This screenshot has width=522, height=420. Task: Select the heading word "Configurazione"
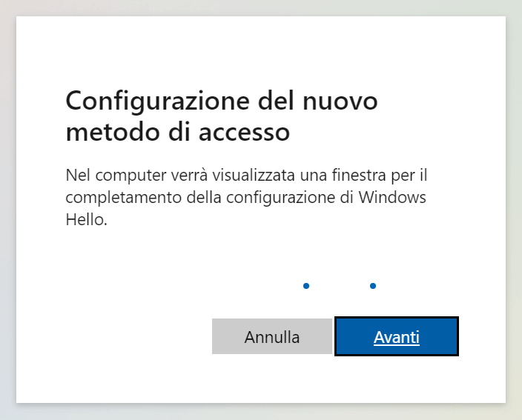(x=157, y=101)
